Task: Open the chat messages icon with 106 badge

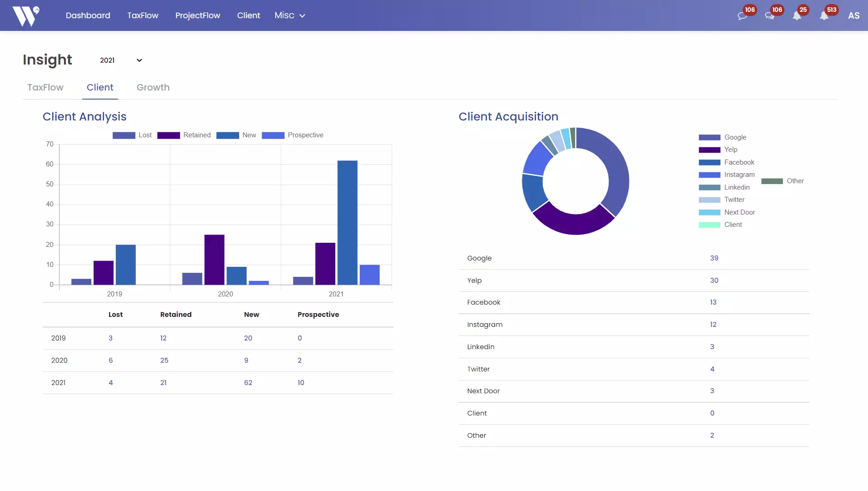Action: coord(743,15)
